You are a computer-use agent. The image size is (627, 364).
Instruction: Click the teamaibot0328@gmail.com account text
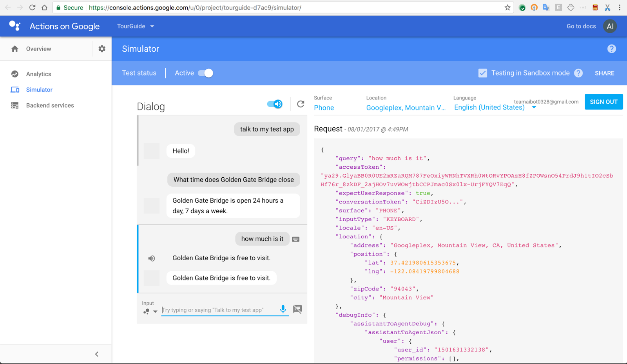click(546, 102)
